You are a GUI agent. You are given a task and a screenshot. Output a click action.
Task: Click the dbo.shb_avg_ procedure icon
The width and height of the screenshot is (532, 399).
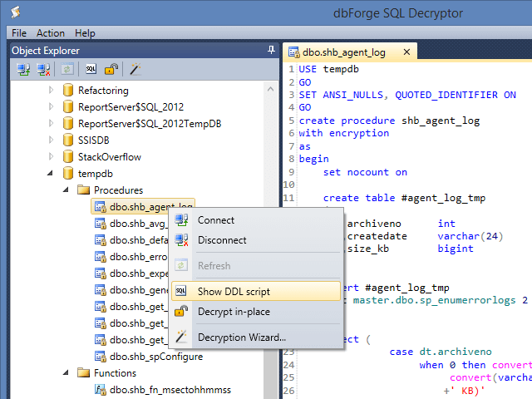coord(100,224)
